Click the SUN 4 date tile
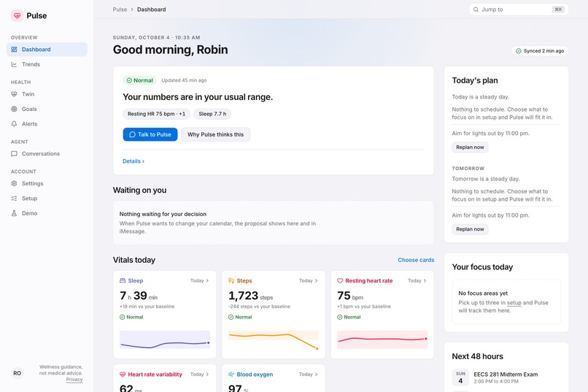The image size is (588, 392). 460,377
